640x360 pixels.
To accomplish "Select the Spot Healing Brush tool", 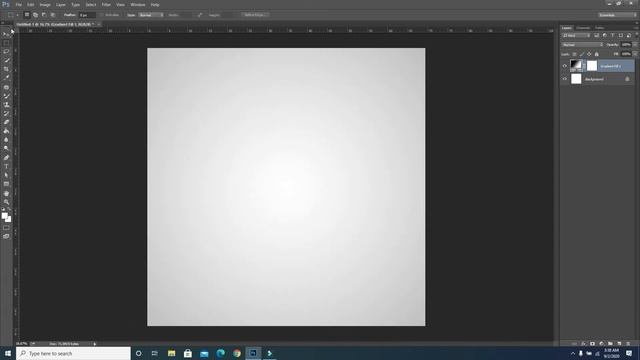I will pyautogui.click(x=6, y=87).
